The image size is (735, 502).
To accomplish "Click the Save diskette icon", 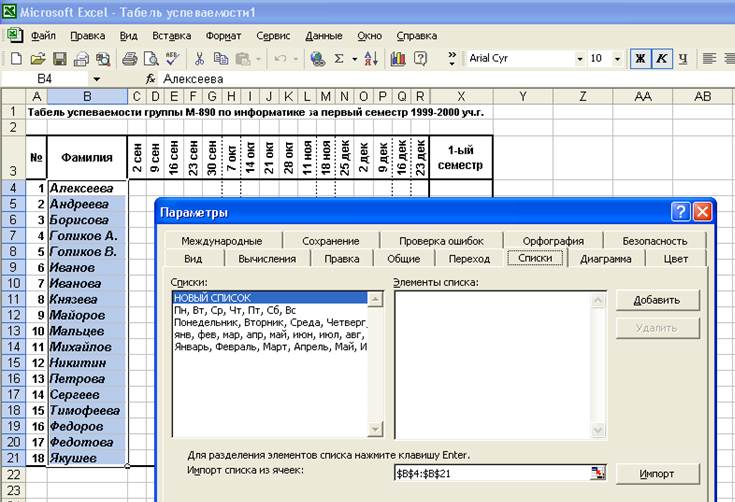I will coord(59,59).
